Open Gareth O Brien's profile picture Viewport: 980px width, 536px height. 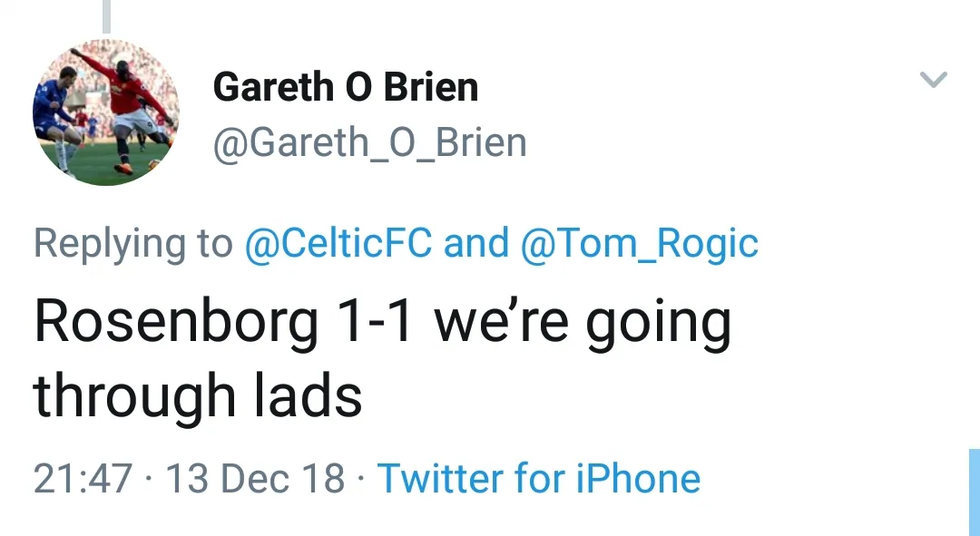pos(106,112)
